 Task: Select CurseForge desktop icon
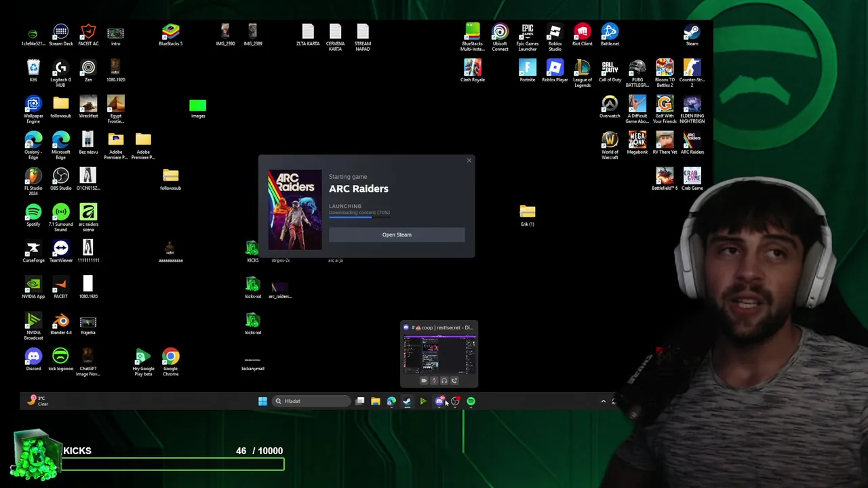pos(33,251)
